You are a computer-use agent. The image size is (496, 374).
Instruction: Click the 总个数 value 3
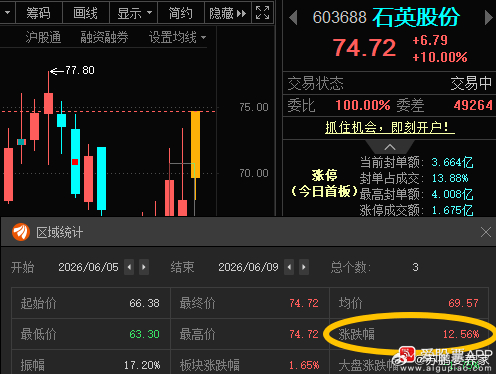pyautogui.click(x=415, y=267)
